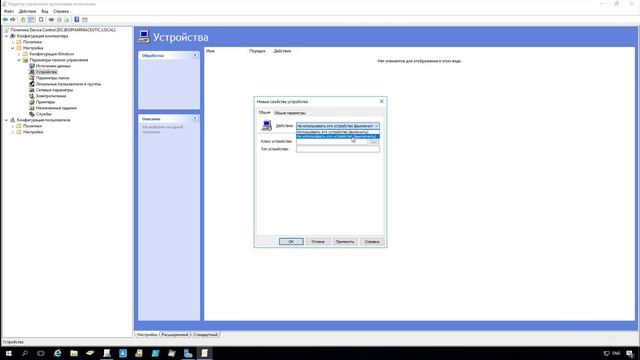Choose 'Использовать это устройство (включить)' option
Image resolution: width=640 pixels, height=360 pixels.
(x=338, y=132)
